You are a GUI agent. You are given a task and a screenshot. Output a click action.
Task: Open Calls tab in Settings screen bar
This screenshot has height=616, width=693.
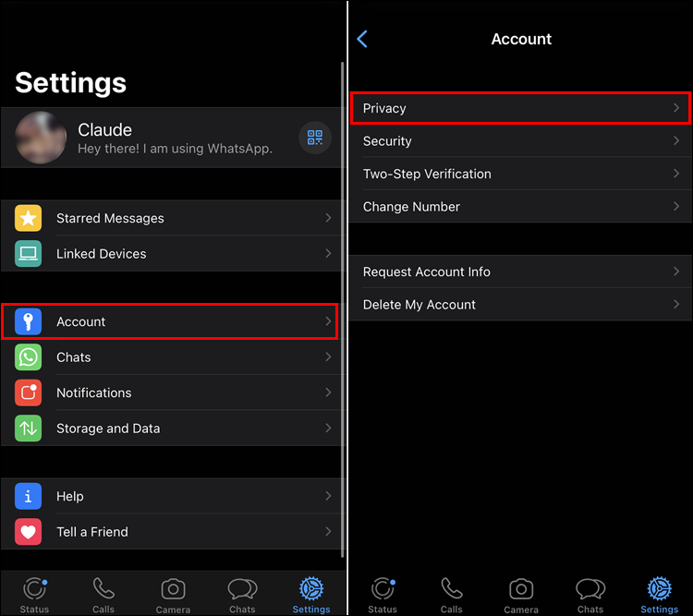point(103,595)
